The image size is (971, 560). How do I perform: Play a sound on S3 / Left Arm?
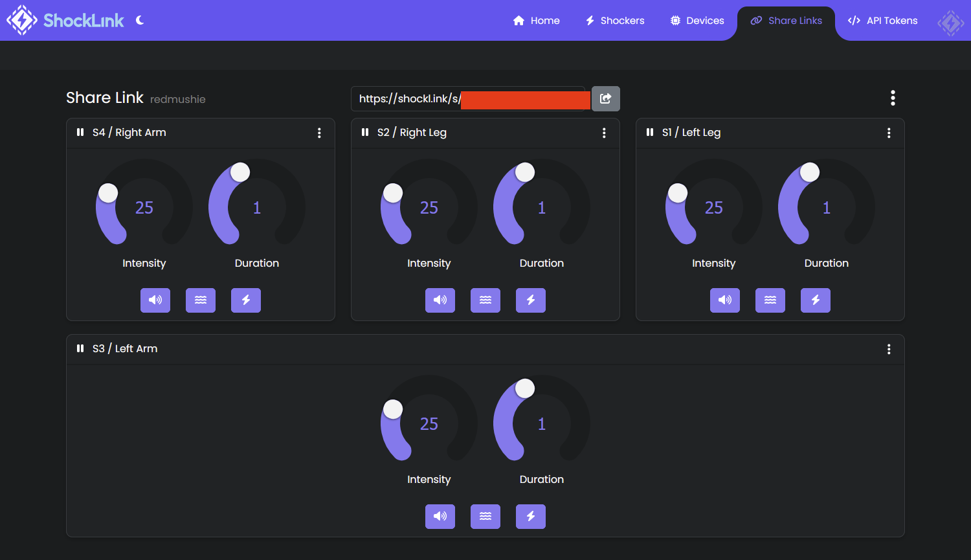click(440, 516)
